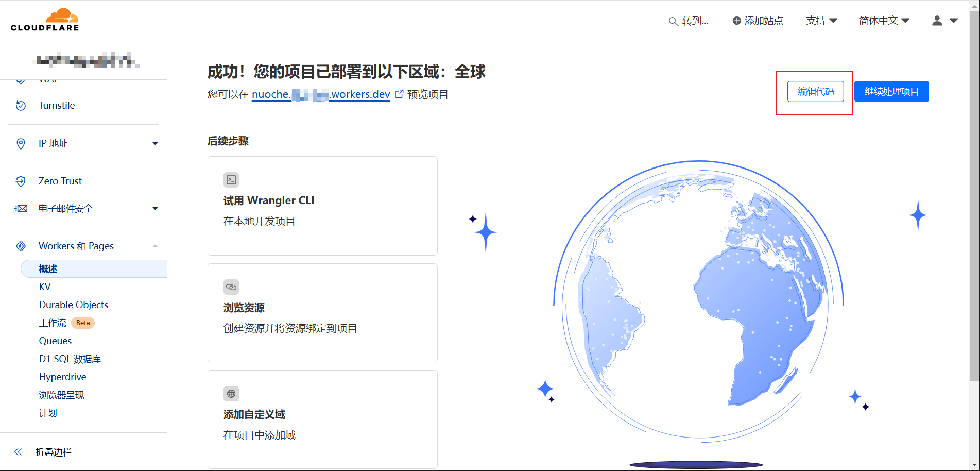Click the IP 地址 location pin icon
Viewport: 980px width, 471px height.
point(21,144)
